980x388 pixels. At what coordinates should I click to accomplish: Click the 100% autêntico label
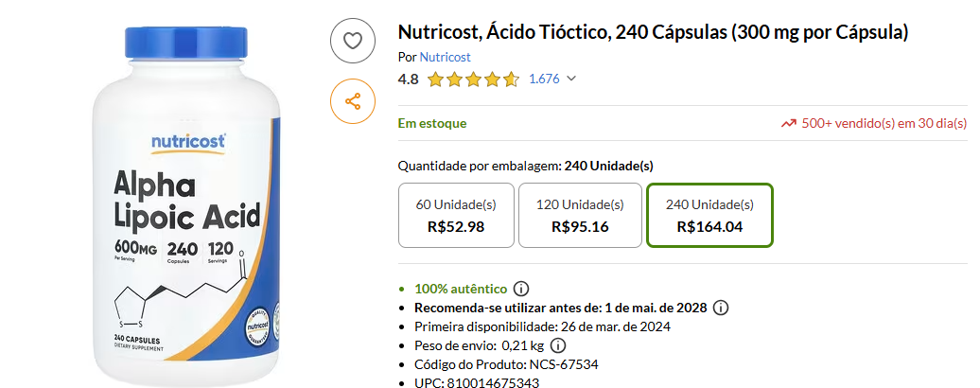(461, 289)
